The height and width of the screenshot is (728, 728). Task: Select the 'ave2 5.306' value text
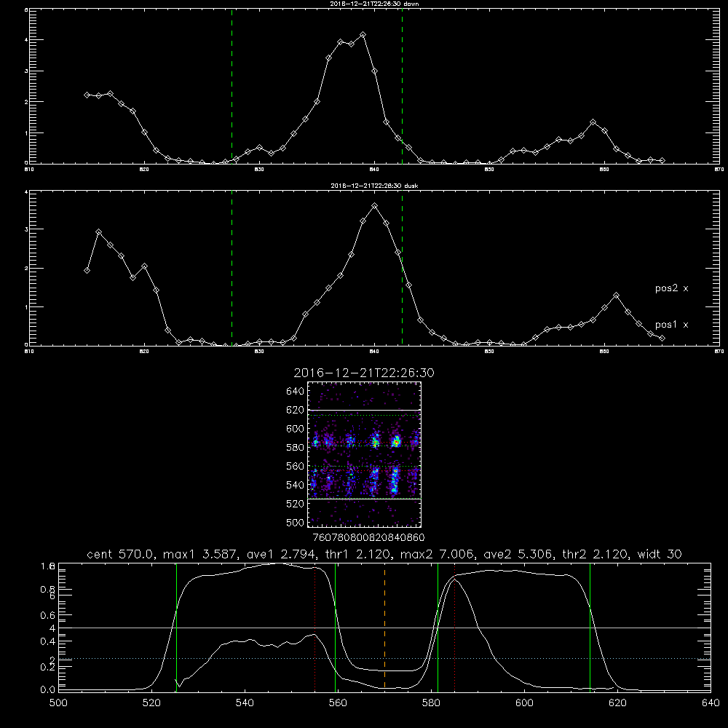click(518, 554)
